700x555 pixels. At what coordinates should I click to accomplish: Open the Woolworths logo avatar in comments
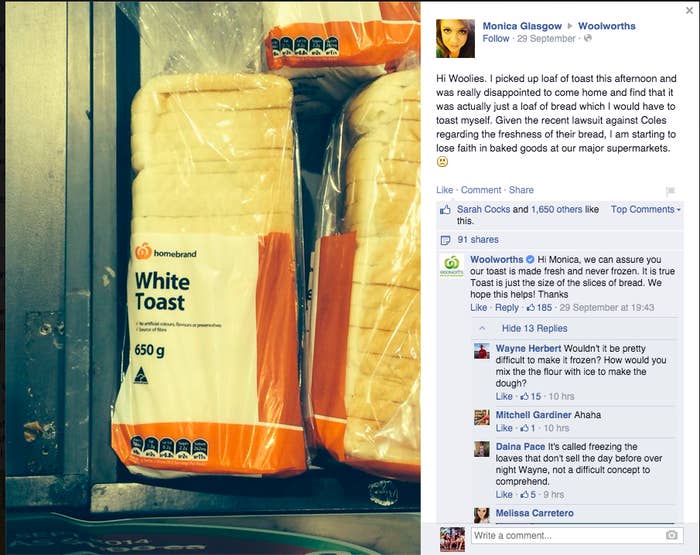(451, 266)
